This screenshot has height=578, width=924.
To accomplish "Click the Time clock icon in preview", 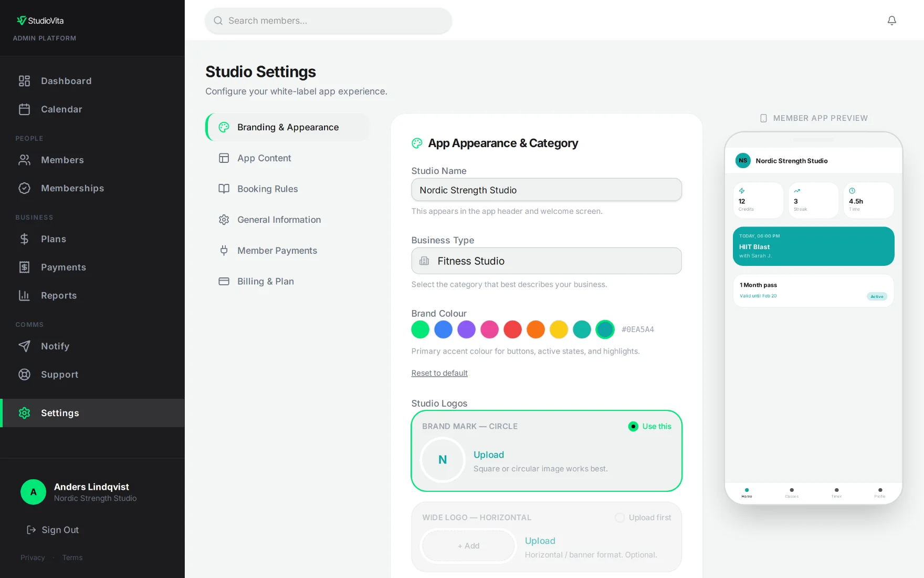I will tap(852, 191).
